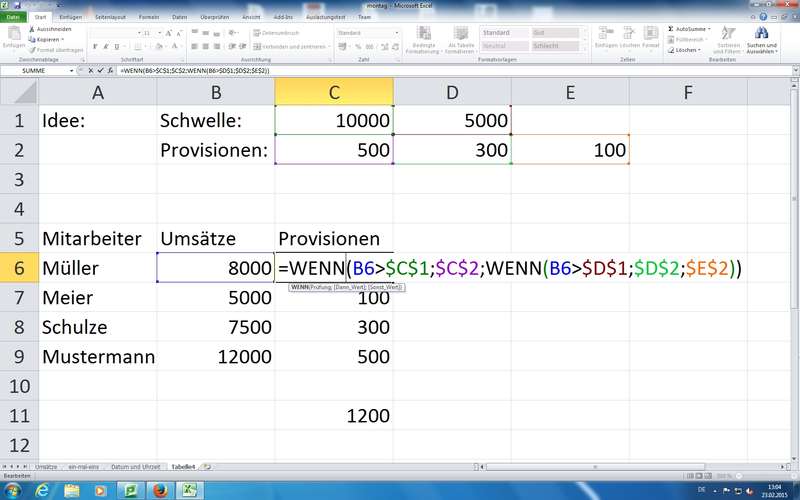
Task: Click the Windows Start button
Action: click(x=12, y=491)
